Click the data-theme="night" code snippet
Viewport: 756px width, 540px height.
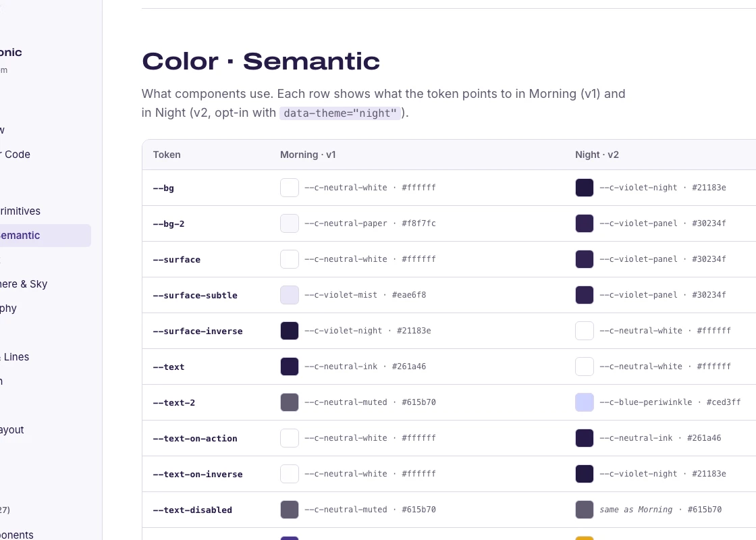(340, 113)
